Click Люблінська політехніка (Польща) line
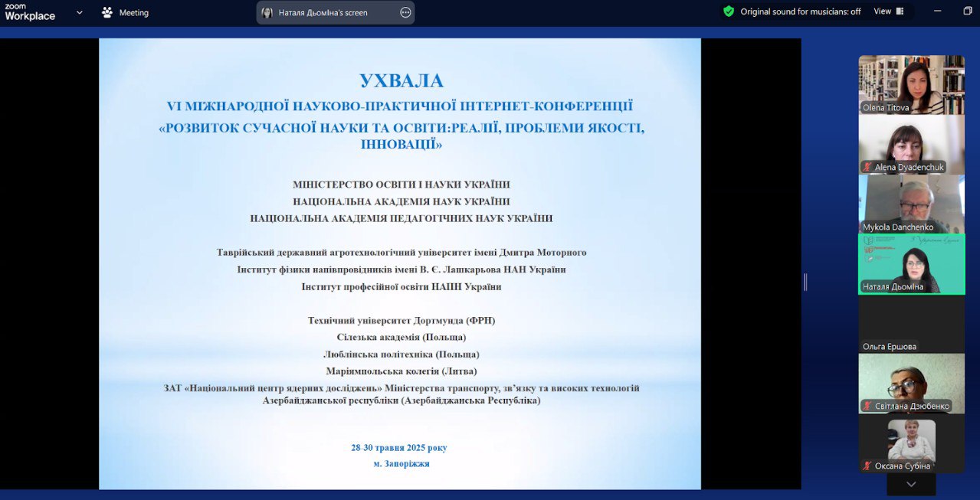Image resolution: width=980 pixels, height=500 pixels. pos(402,354)
